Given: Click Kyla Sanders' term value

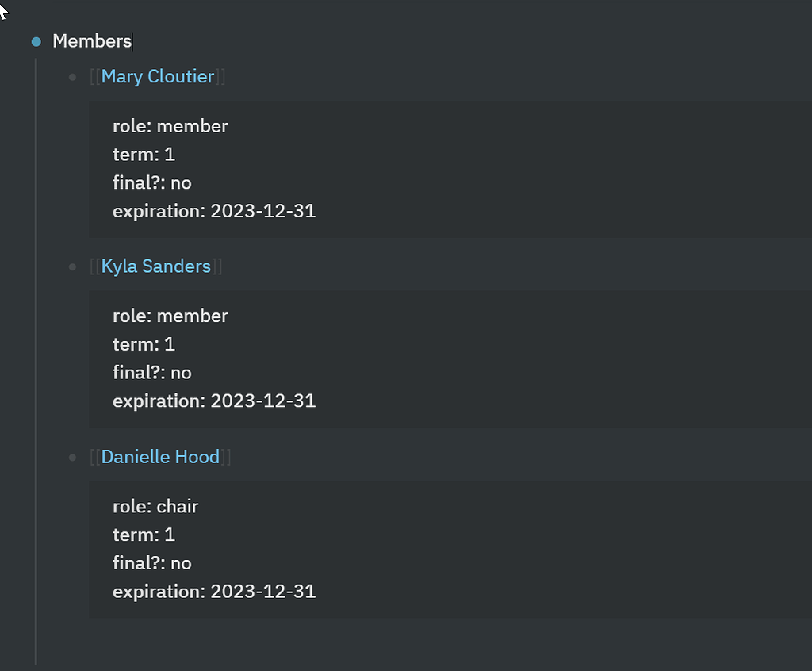Looking at the screenshot, I should click(170, 344).
